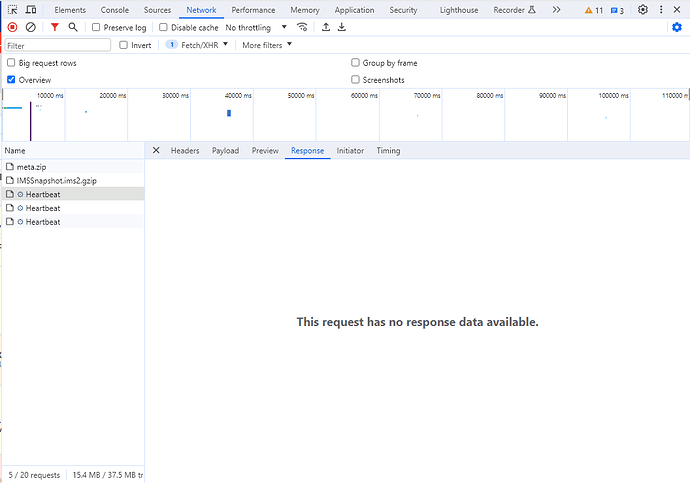Stop recording the network log

12,27
